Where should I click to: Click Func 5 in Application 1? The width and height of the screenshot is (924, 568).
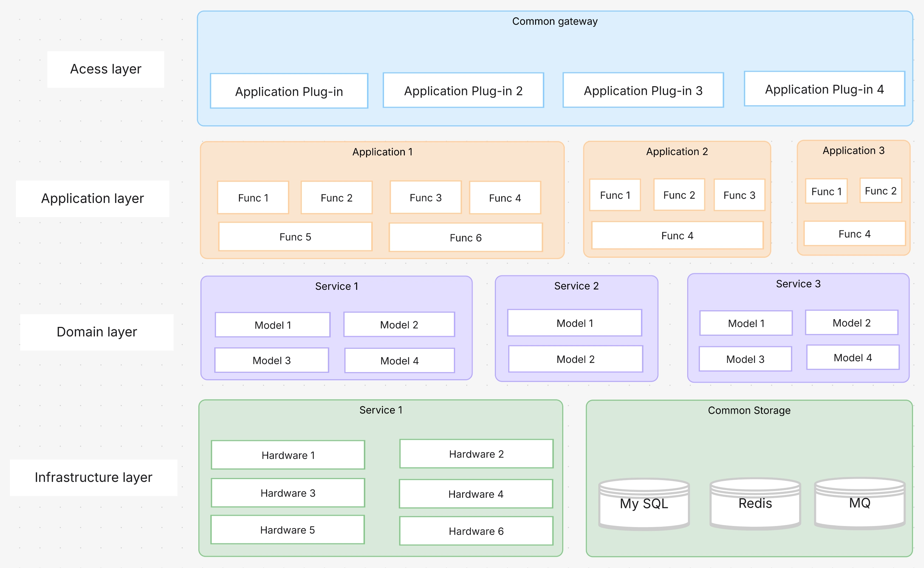[x=295, y=237]
